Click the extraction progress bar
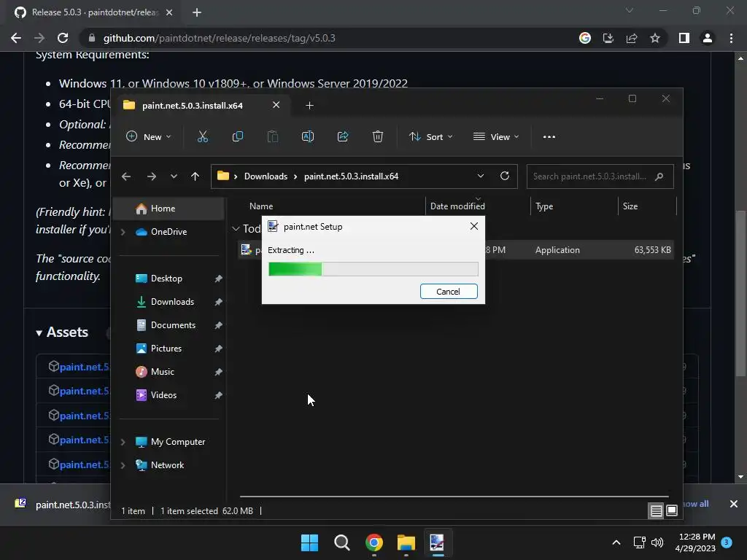The width and height of the screenshot is (747, 560). [373, 268]
